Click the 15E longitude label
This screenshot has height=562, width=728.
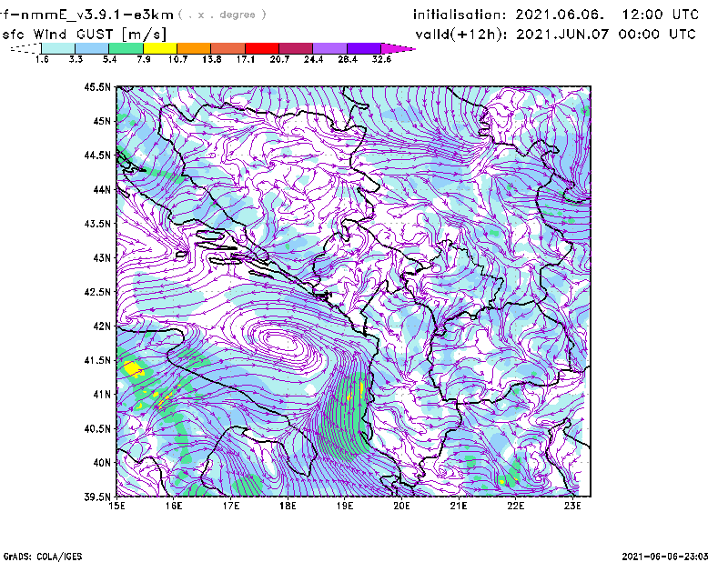point(116,506)
